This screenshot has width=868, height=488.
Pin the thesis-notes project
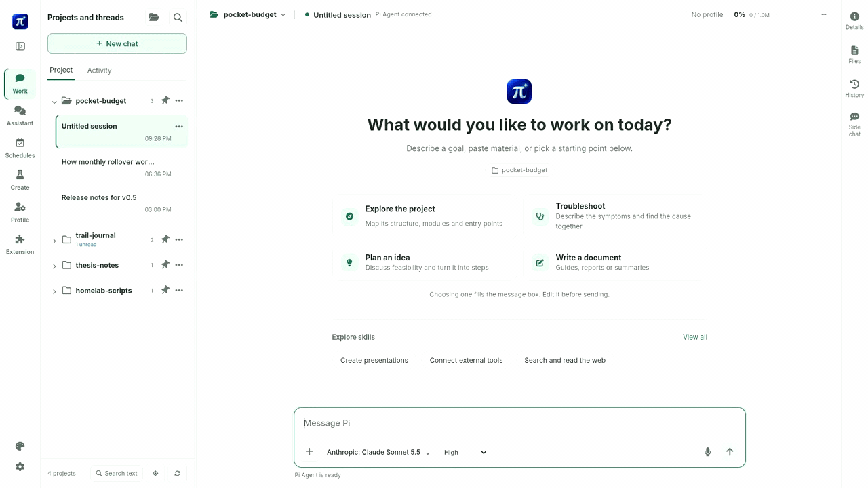165,265
